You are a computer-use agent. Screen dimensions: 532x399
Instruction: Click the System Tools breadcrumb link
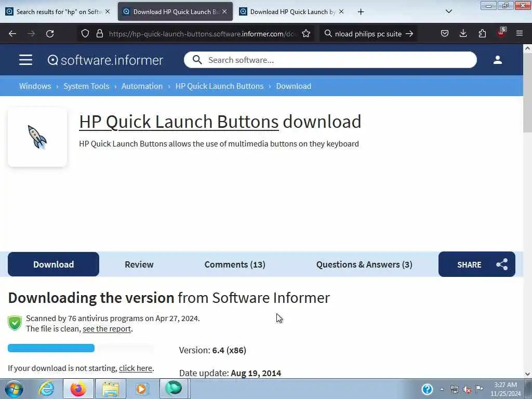(86, 86)
